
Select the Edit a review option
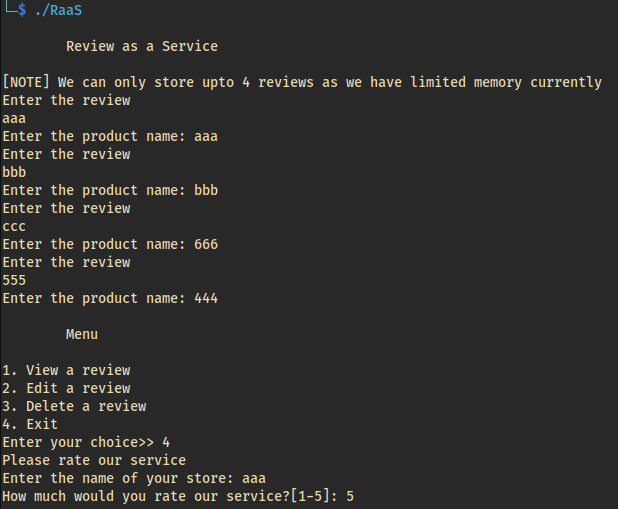click(66, 388)
